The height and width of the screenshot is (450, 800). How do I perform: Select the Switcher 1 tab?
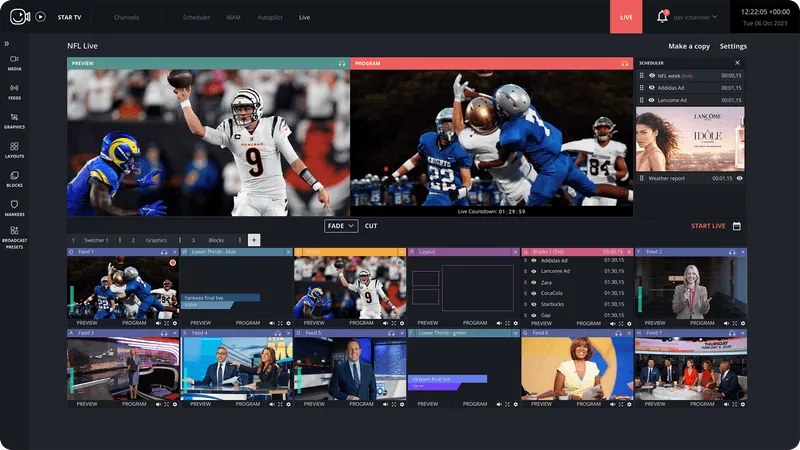(96, 240)
